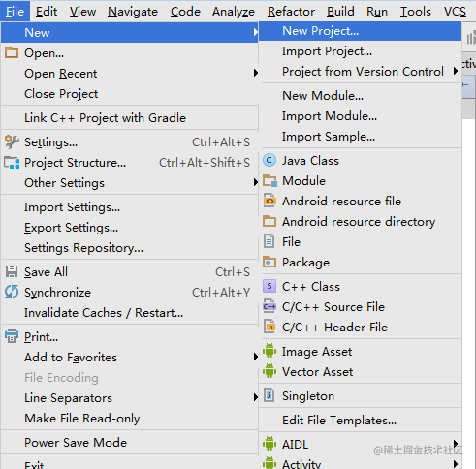Click the Print printer icon
476x469 pixels.
click(x=12, y=336)
